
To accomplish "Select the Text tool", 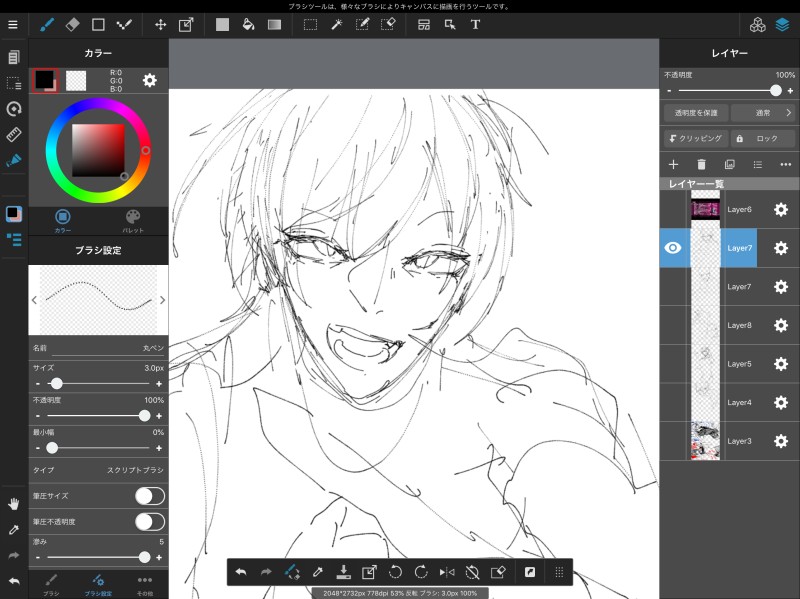I will tap(475, 24).
